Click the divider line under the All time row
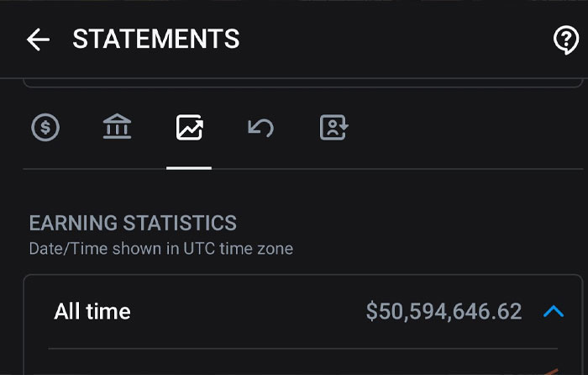Screen dimensions: 588x375 coord(302,348)
